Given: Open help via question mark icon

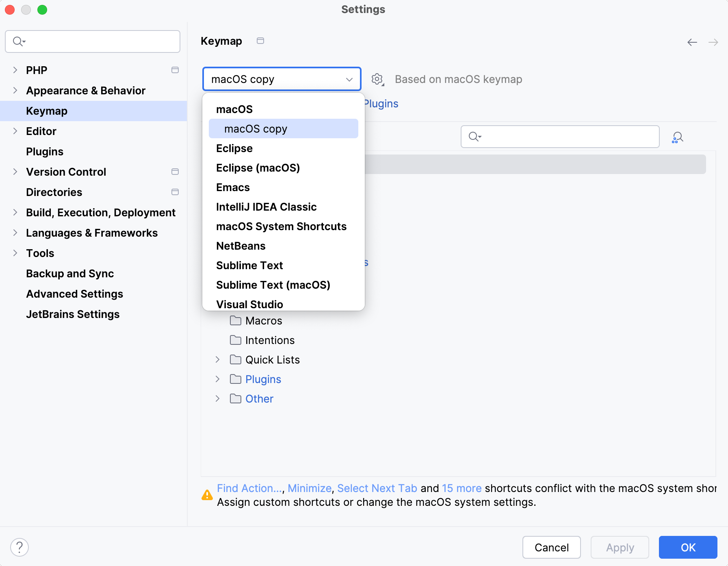Looking at the screenshot, I should [x=19, y=547].
